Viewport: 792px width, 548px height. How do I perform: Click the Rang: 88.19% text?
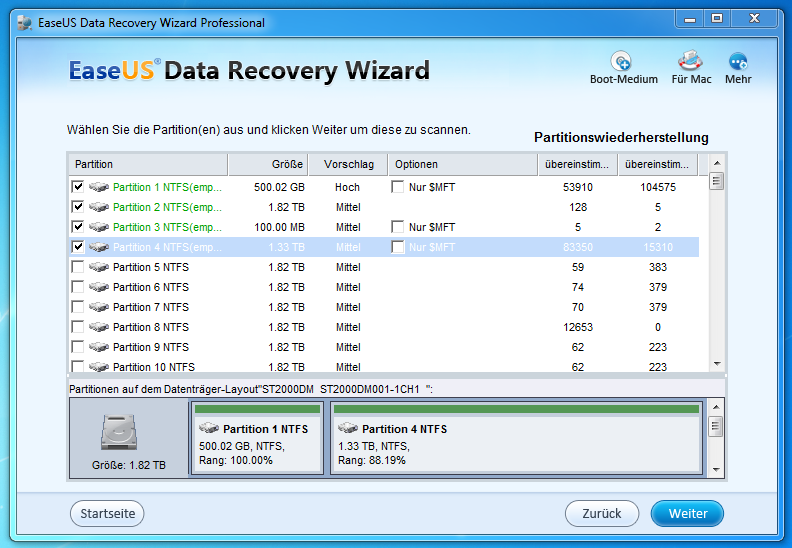pyautogui.click(x=372, y=460)
